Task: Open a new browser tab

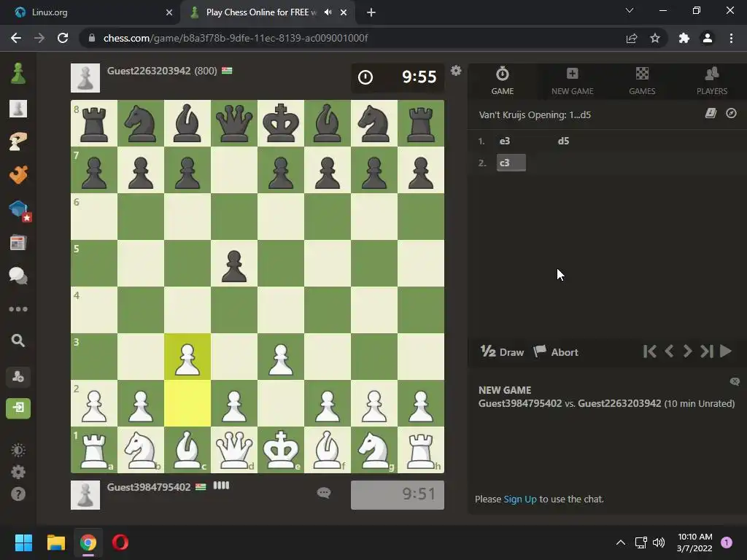Action: (371, 12)
